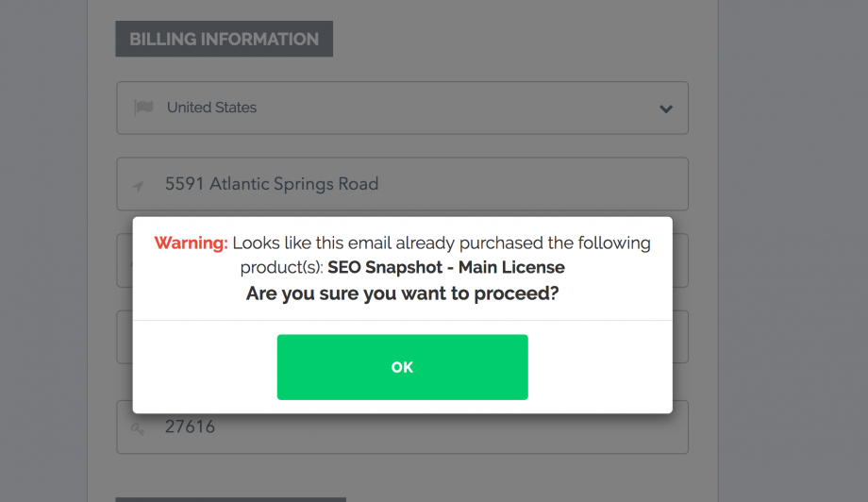868x502 pixels.
Task: Click the green OK button
Action: 402,367
